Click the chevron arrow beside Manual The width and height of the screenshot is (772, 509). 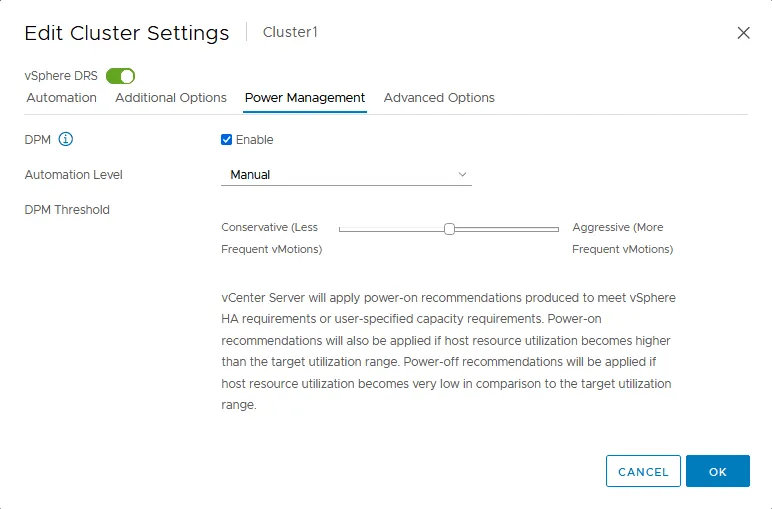[x=462, y=175]
